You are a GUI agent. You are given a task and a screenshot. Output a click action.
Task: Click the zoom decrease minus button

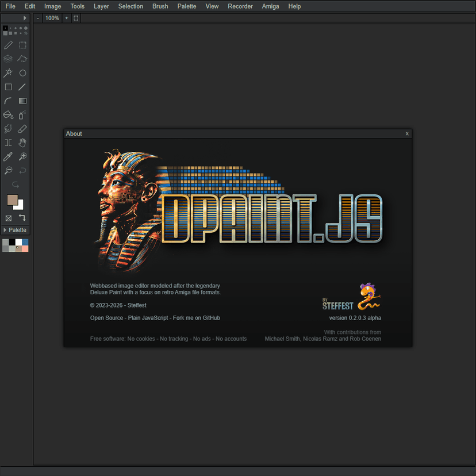[x=37, y=18]
